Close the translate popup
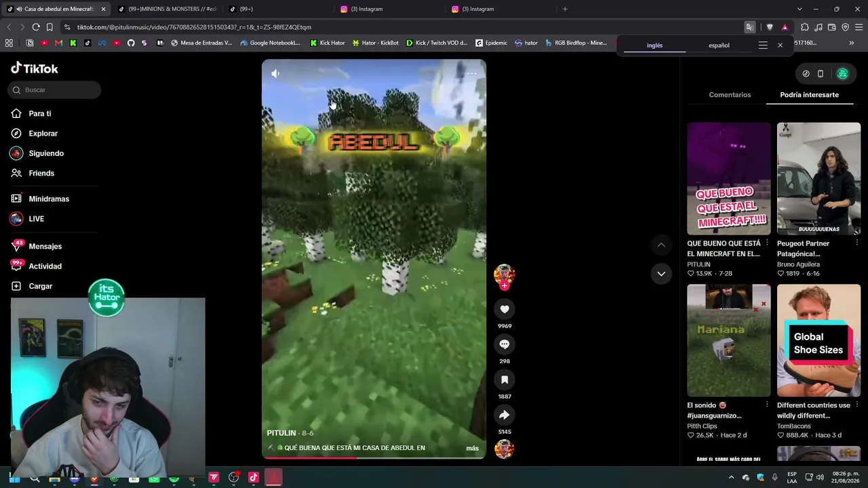This screenshot has width=868, height=488. point(780,45)
